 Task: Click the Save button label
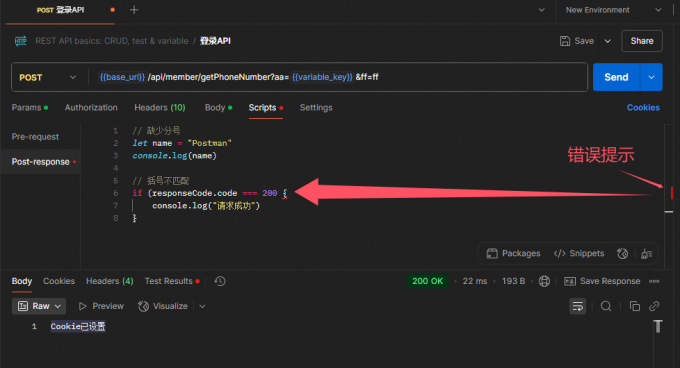click(584, 41)
